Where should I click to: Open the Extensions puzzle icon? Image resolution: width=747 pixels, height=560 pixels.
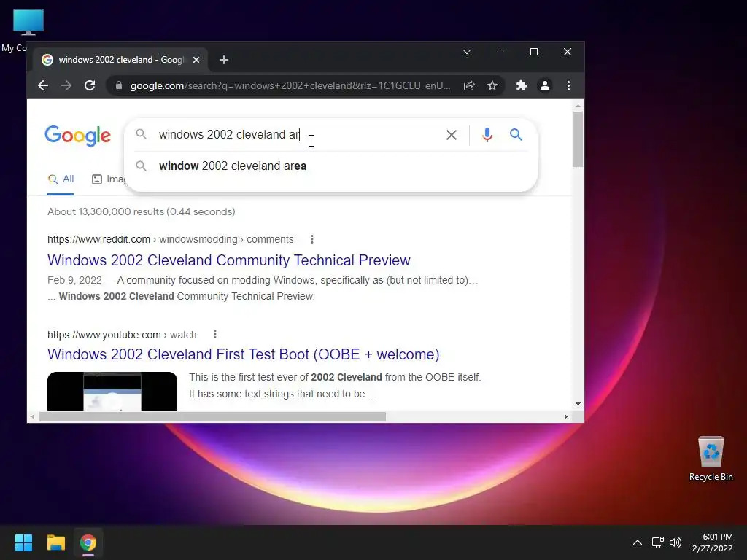[521, 86]
